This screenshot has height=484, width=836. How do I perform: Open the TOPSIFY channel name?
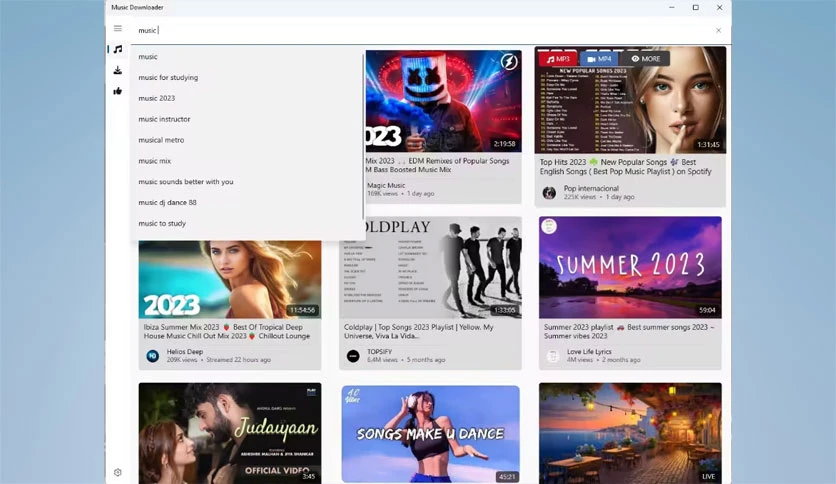coord(380,352)
